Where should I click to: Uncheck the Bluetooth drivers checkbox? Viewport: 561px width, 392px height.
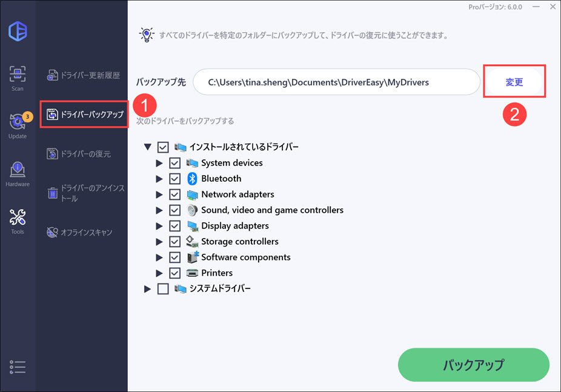(x=175, y=179)
